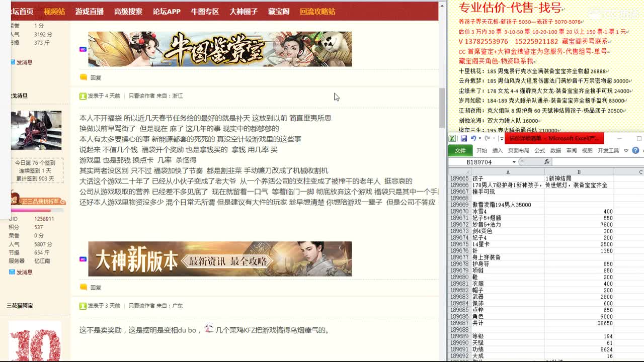The width and height of the screenshot is (644, 362).
Task: Select column A header in Excel
Action: click(x=507, y=172)
